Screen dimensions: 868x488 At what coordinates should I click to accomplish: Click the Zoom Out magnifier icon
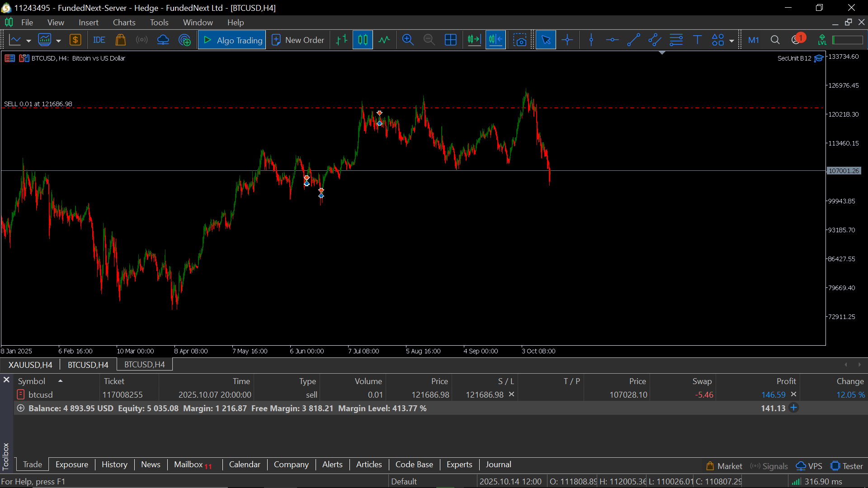coord(429,40)
